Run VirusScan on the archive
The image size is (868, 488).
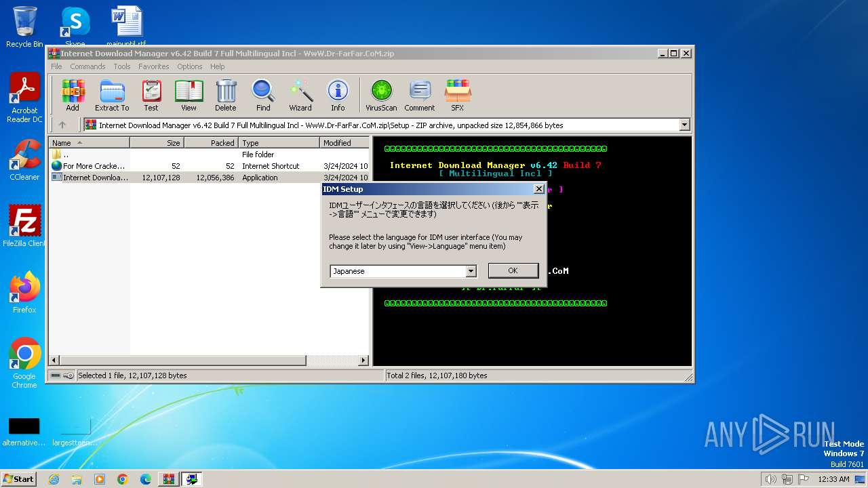coord(381,95)
